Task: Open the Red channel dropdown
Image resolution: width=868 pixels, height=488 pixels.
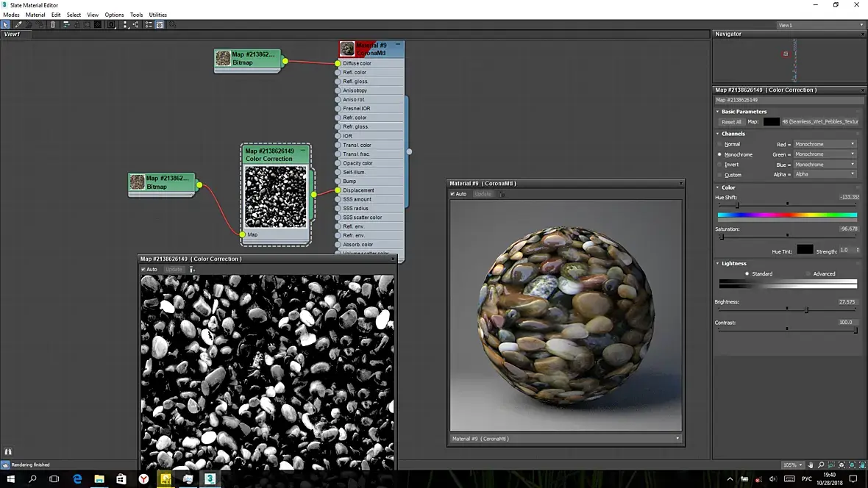Action: tap(825, 144)
